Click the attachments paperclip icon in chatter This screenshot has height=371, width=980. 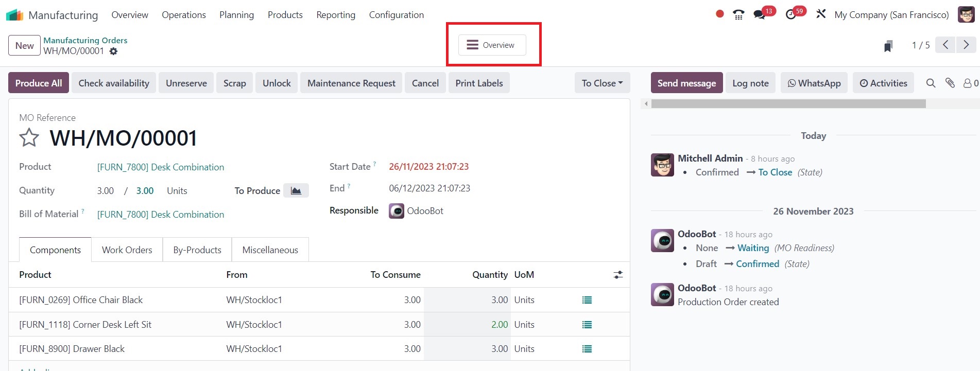point(950,83)
